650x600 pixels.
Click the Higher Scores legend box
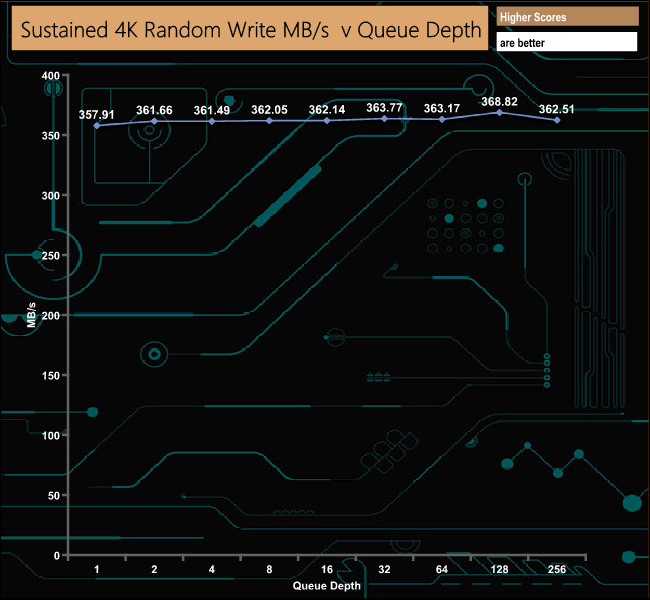(566, 17)
